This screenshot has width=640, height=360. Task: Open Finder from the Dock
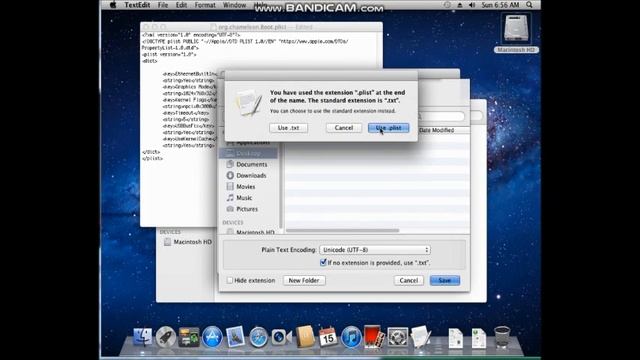142,337
